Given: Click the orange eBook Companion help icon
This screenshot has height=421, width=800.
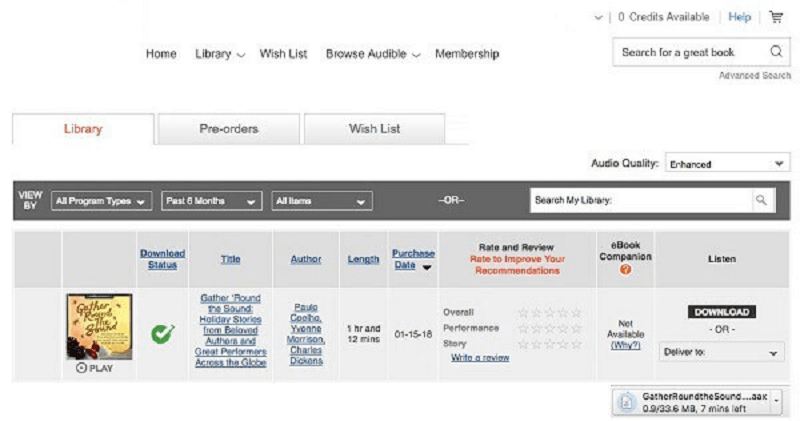Looking at the screenshot, I should 625,270.
